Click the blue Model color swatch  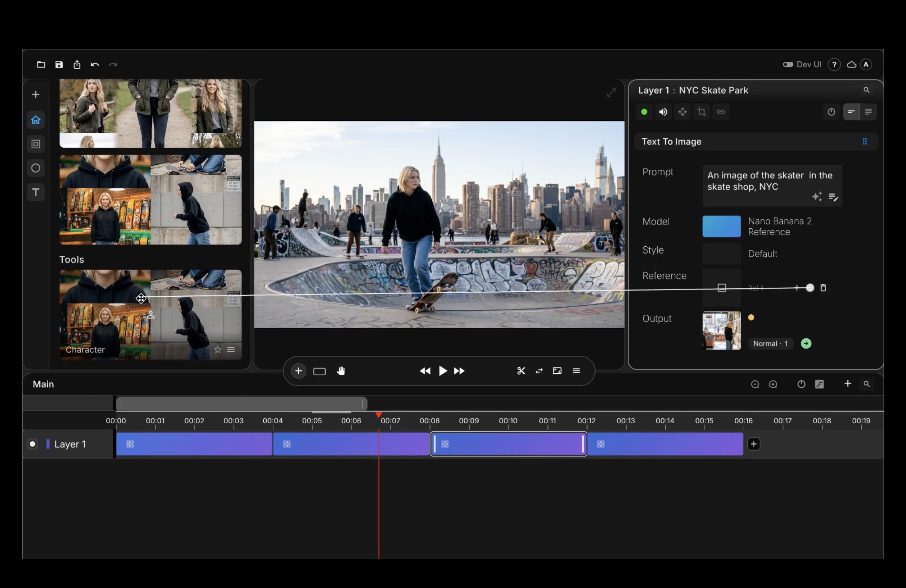(x=721, y=226)
